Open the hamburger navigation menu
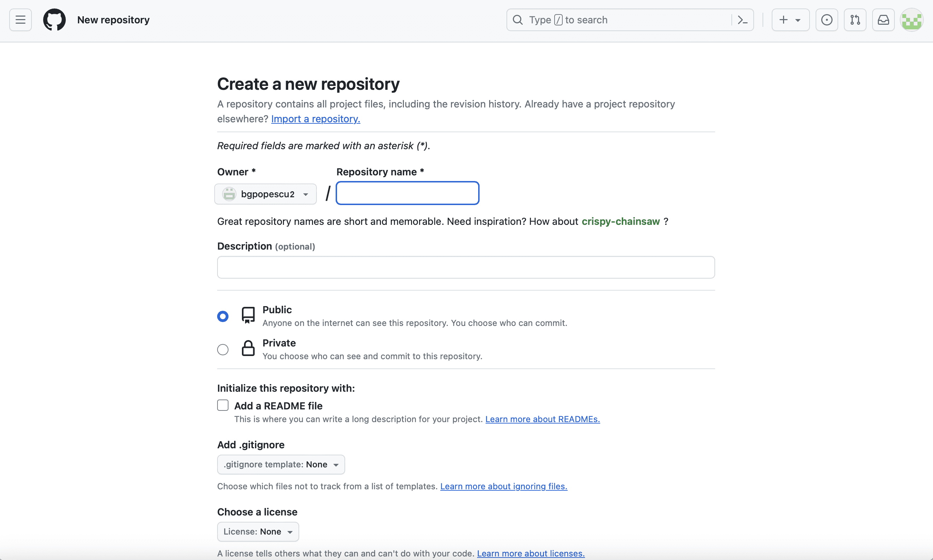The width and height of the screenshot is (933, 560). pos(21,20)
